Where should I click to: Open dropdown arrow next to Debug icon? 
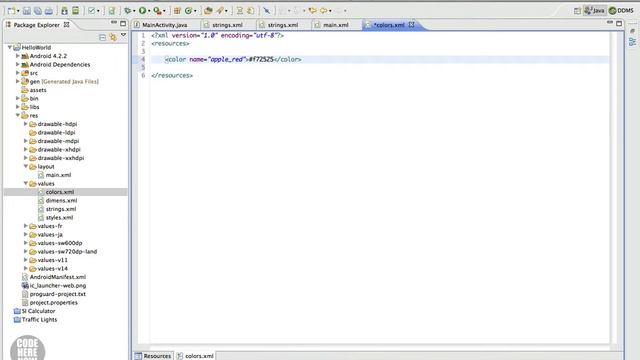pyautogui.click(x=134, y=11)
